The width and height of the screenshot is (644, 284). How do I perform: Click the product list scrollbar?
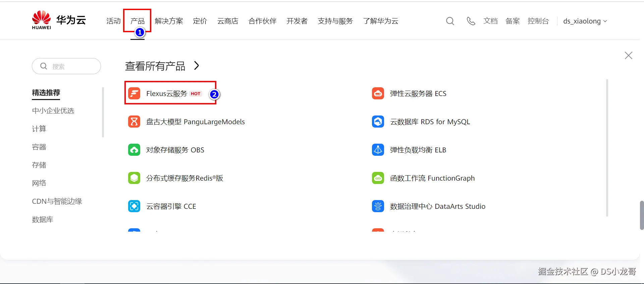click(x=607, y=148)
